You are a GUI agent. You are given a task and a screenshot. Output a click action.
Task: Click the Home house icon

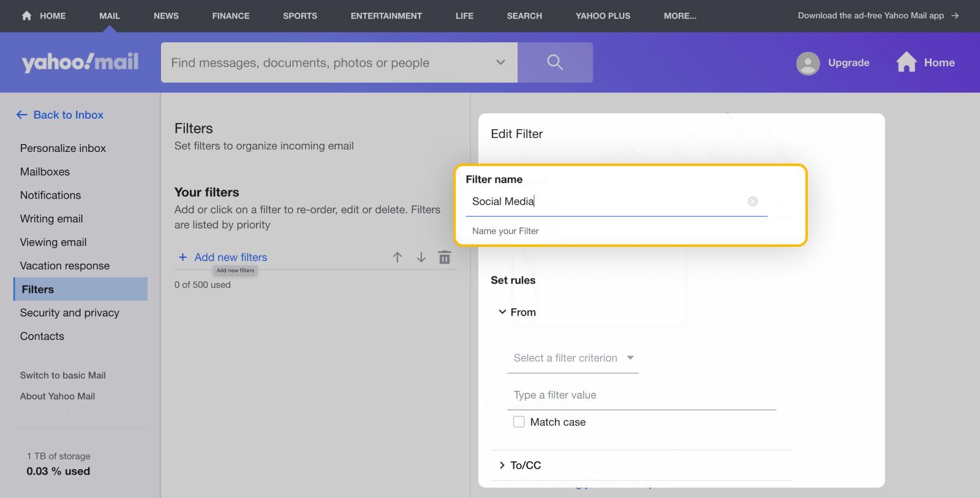point(907,62)
